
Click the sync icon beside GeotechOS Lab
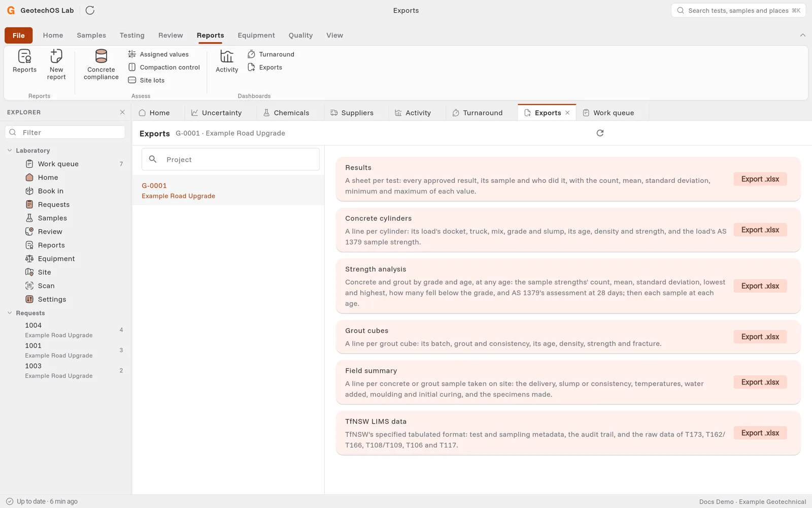(x=90, y=10)
